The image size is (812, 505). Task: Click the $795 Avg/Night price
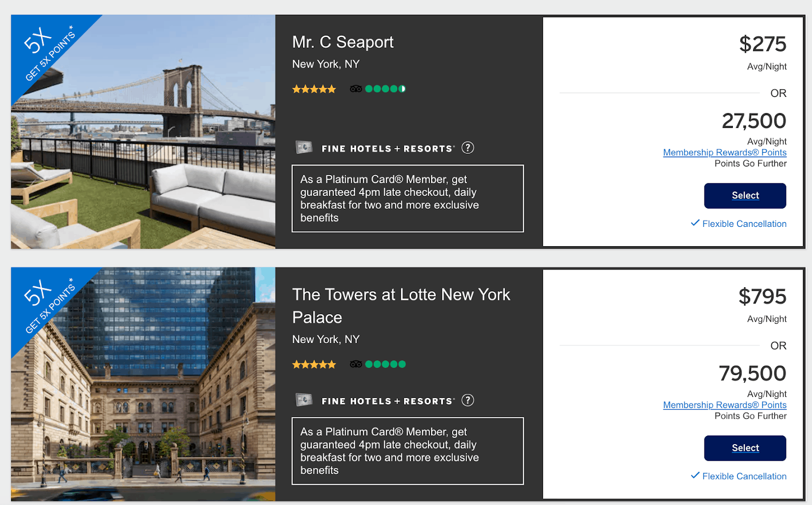coord(762,296)
